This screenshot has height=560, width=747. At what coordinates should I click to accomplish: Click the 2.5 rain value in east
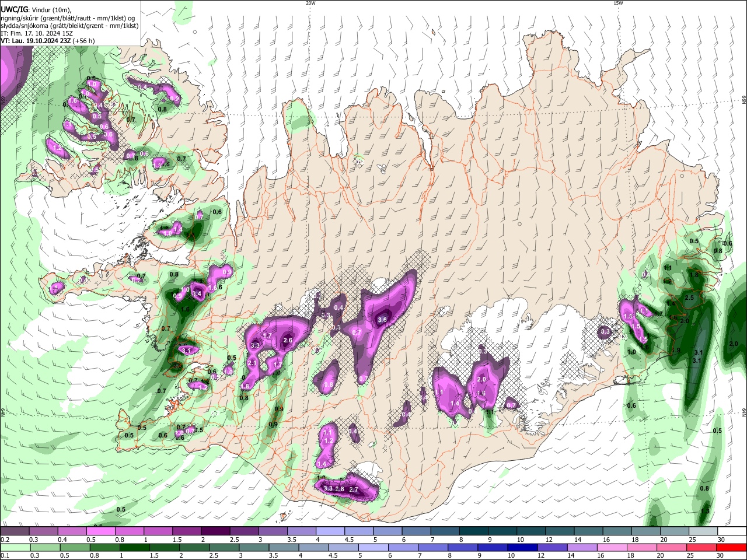689,297
